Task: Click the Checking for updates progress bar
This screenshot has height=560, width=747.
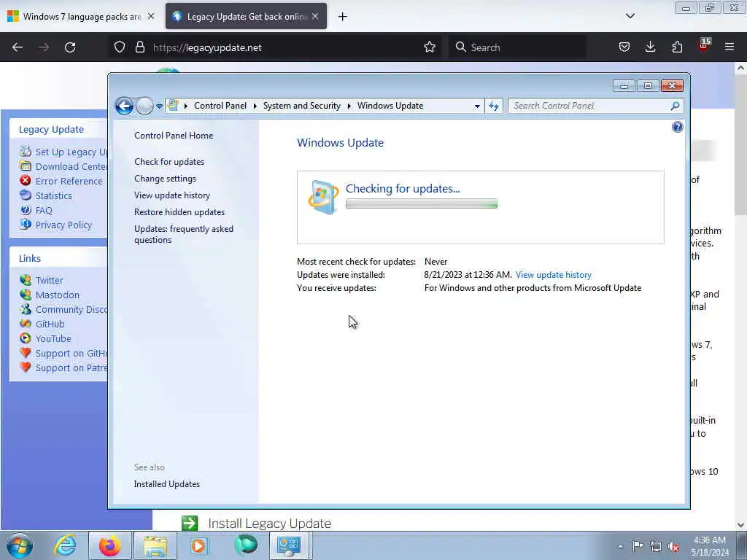Action: point(421,204)
